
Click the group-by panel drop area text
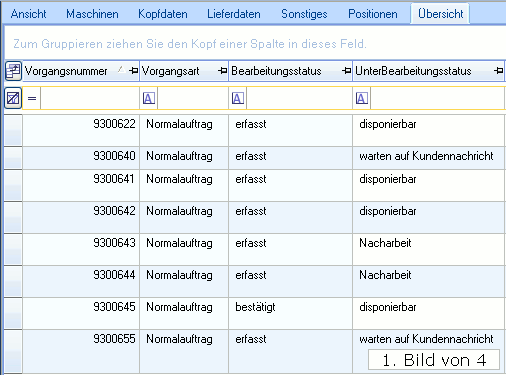[x=190, y=44]
